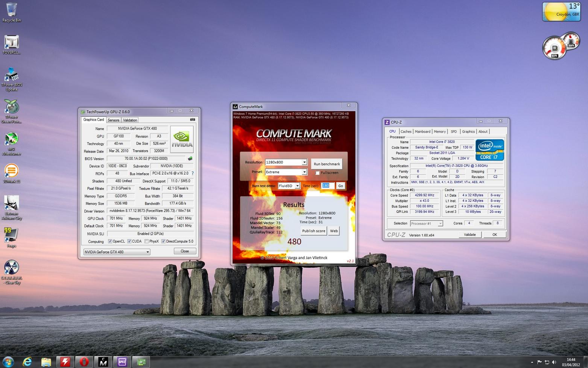Screen dimensions: 588x368
Task: Open the Preset dropdown showing Extreme
Action: (286, 172)
